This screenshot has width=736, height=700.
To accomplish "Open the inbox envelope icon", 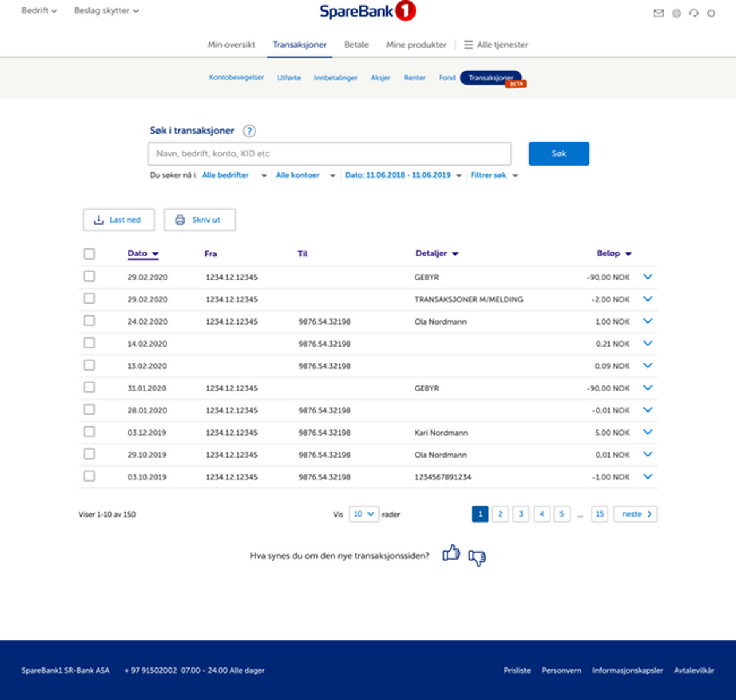I will click(x=659, y=13).
